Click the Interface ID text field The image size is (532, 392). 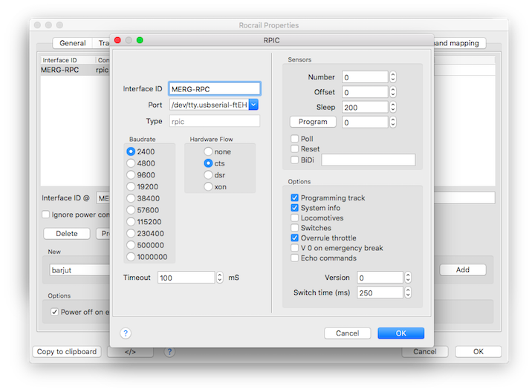(x=214, y=88)
